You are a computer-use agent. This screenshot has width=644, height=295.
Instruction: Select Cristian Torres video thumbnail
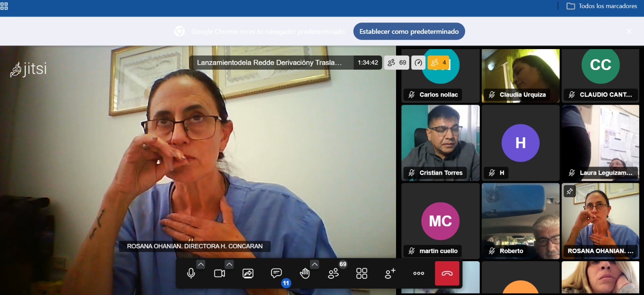pyautogui.click(x=440, y=143)
